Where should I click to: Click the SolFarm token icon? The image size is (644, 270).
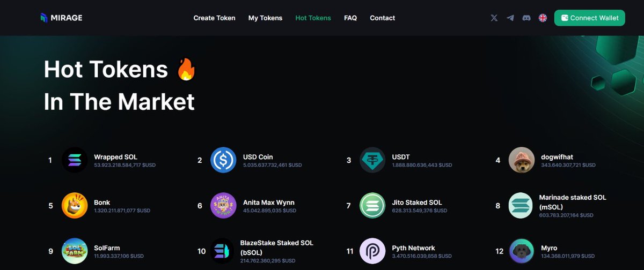coord(75,251)
